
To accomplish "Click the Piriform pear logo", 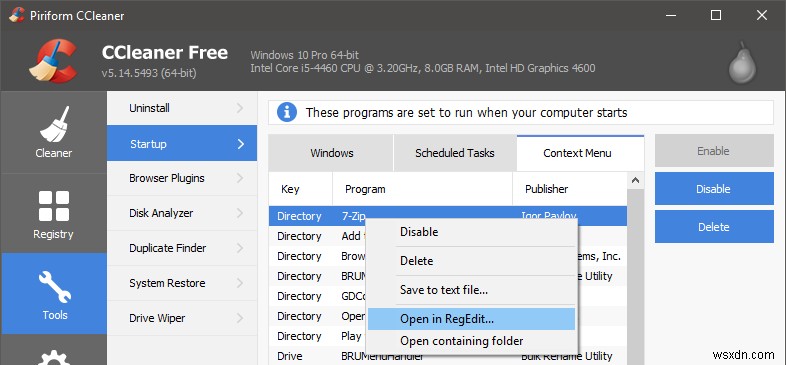I will [x=743, y=63].
